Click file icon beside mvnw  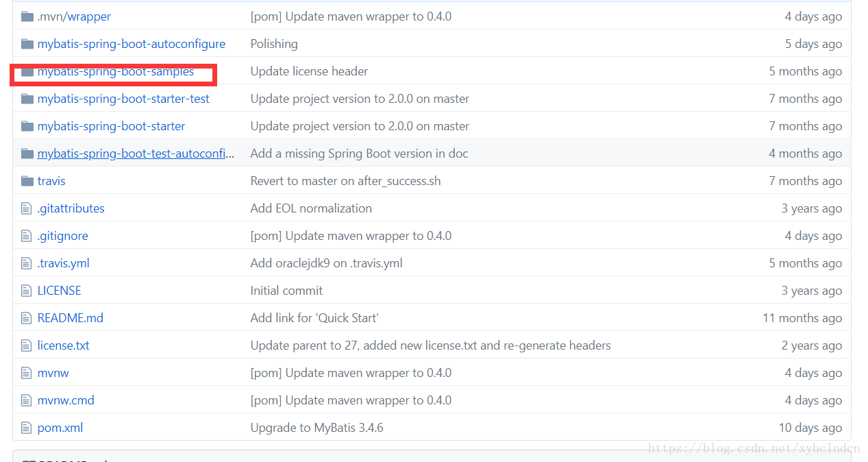click(27, 373)
